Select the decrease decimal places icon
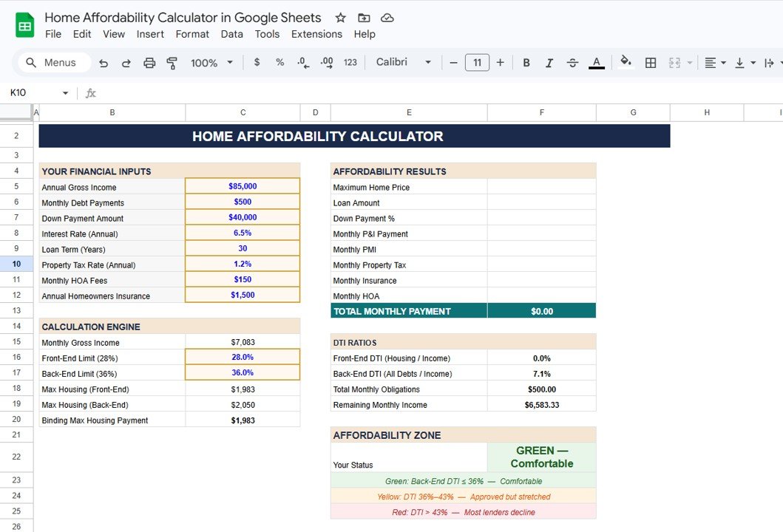 point(302,63)
